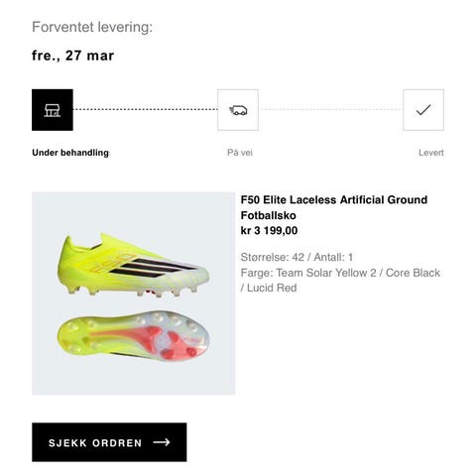The height and width of the screenshot is (476, 476).
Task: Click the side-view yellow boot image
Action: [134, 265]
